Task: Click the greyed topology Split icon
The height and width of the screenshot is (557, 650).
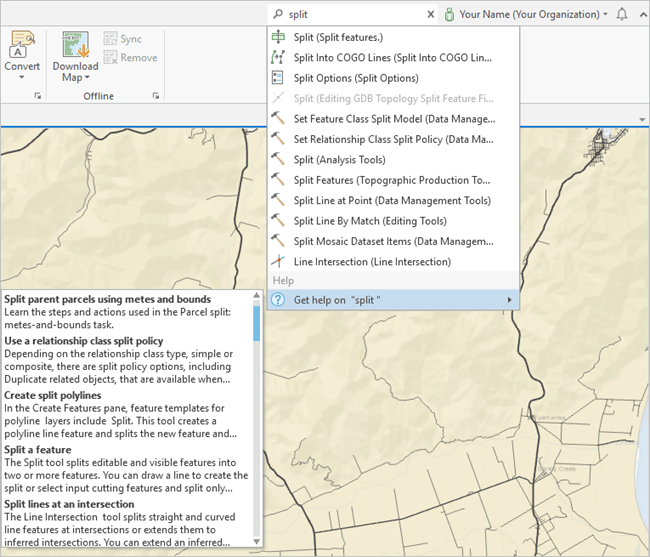Action: [x=278, y=98]
